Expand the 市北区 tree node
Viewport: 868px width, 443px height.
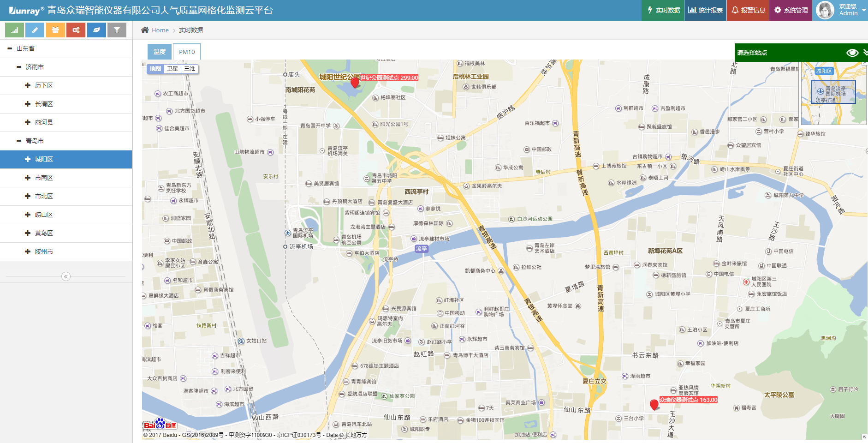click(28, 196)
